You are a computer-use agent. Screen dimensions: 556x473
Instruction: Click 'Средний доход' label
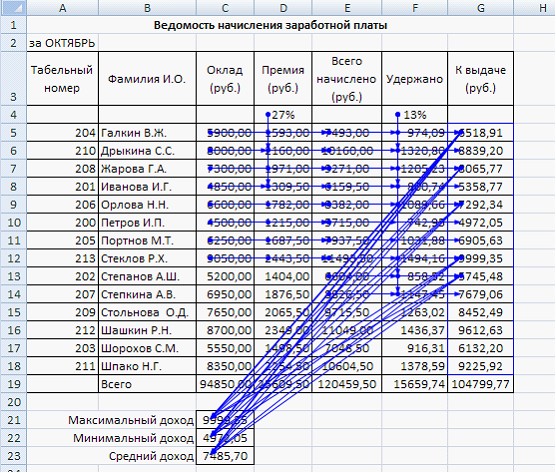pos(151,456)
